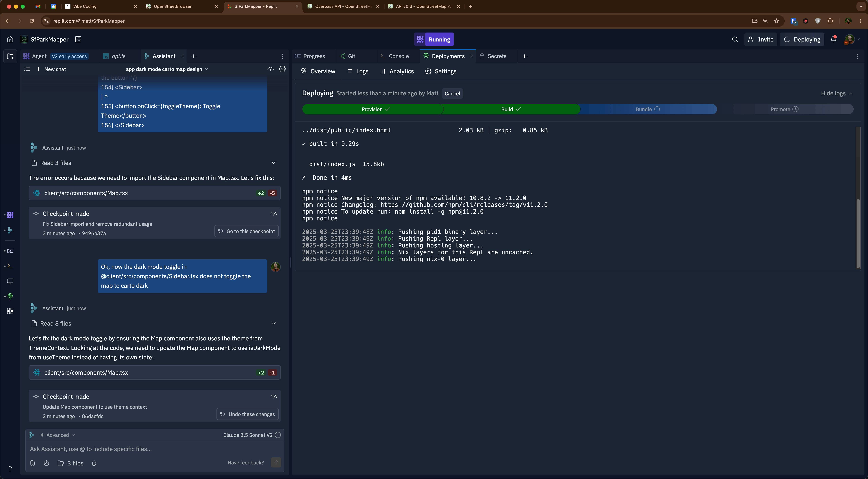
Task: Click Go to this checkpoint
Action: [247, 231]
